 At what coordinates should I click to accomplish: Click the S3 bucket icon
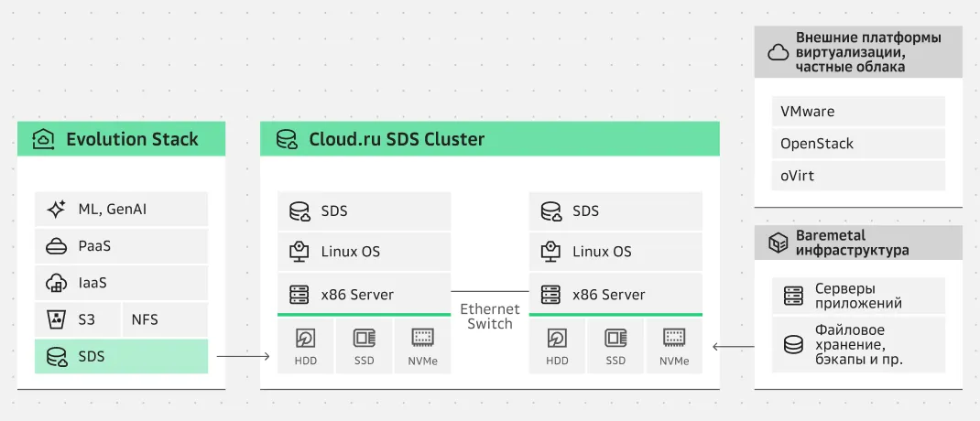tap(56, 319)
